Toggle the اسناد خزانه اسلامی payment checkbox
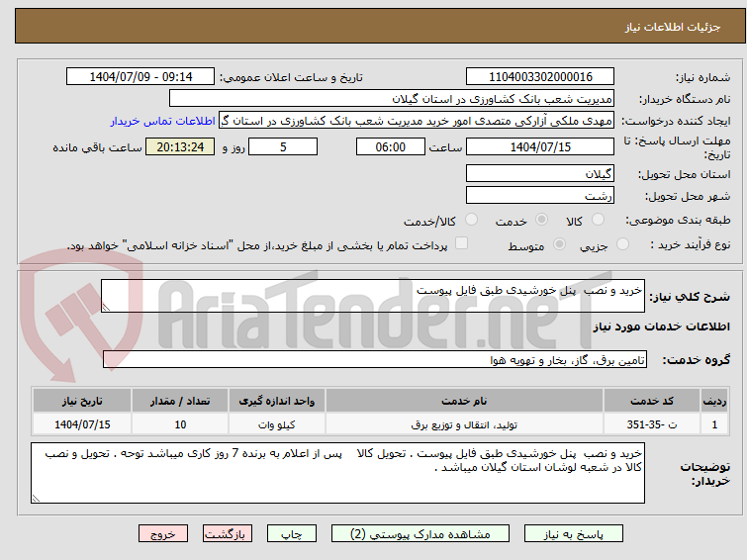The image size is (747, 560). click(461, 243)
